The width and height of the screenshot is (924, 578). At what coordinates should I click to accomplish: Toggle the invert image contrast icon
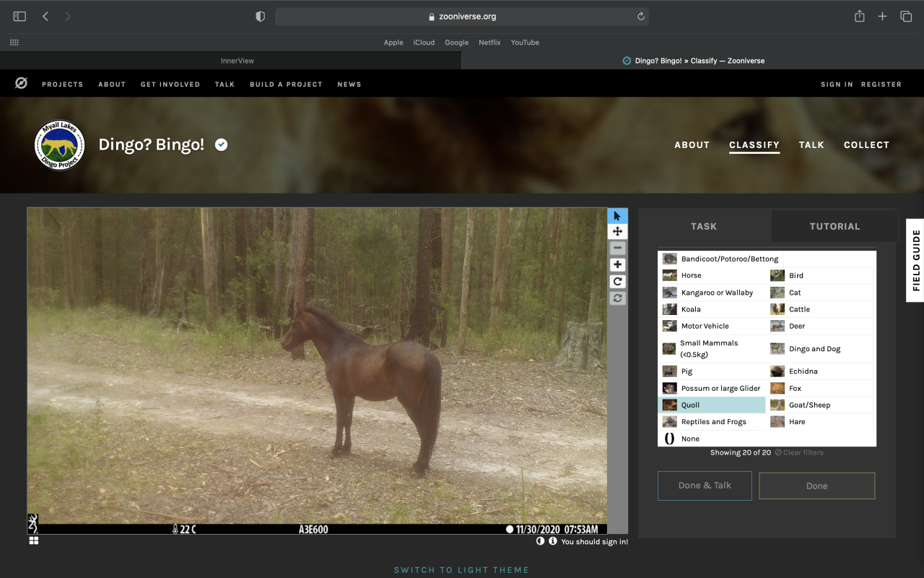click(x=540, y=541)
